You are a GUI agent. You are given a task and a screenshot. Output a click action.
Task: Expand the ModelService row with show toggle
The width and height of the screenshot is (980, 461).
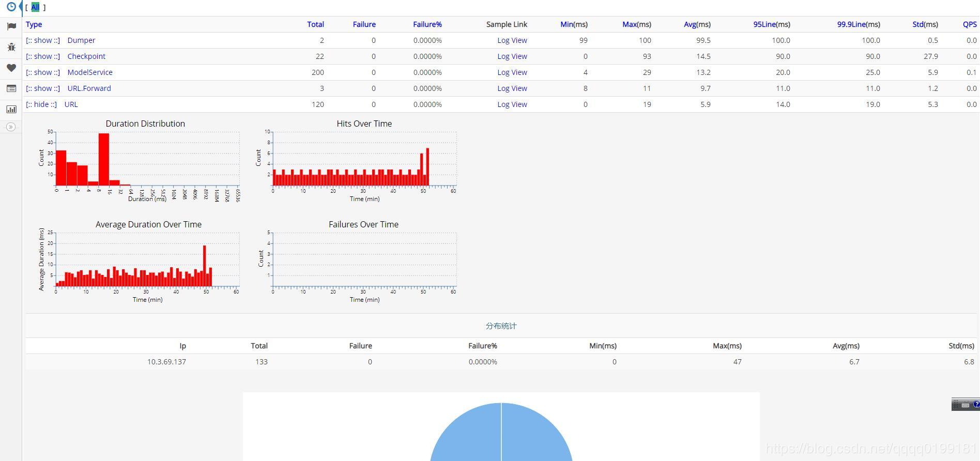click(43, 72)
